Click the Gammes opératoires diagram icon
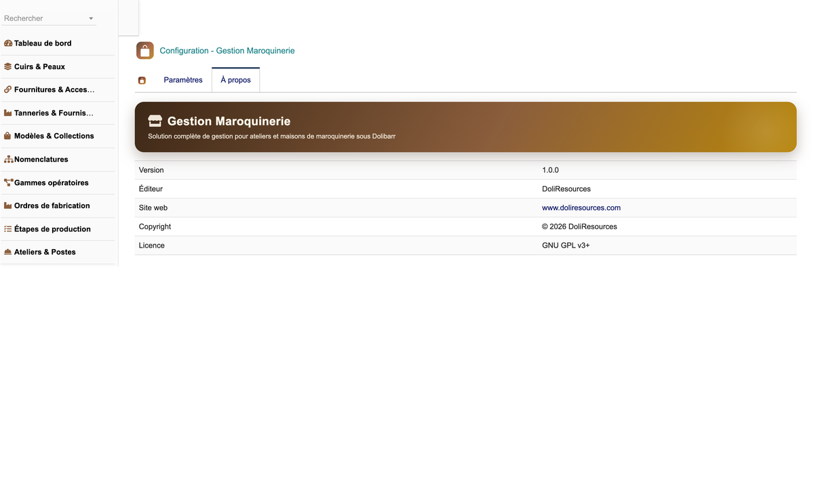The width and height of the screenshot is (814, 504). [9, 182]
